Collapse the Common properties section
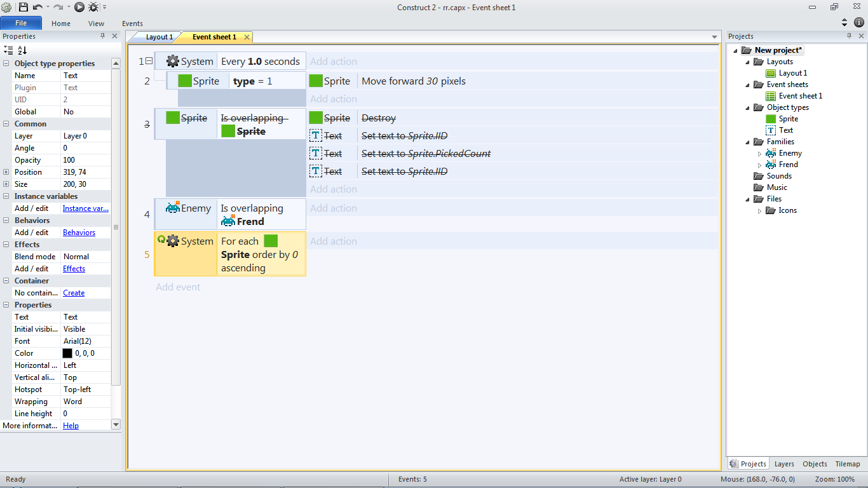868x488 pixels. point(6,124)
